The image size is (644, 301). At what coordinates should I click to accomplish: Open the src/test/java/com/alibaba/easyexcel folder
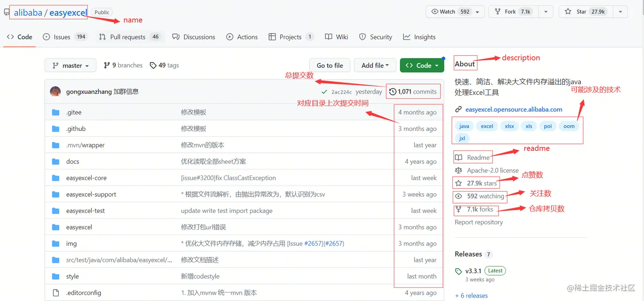tap(119, 260)
